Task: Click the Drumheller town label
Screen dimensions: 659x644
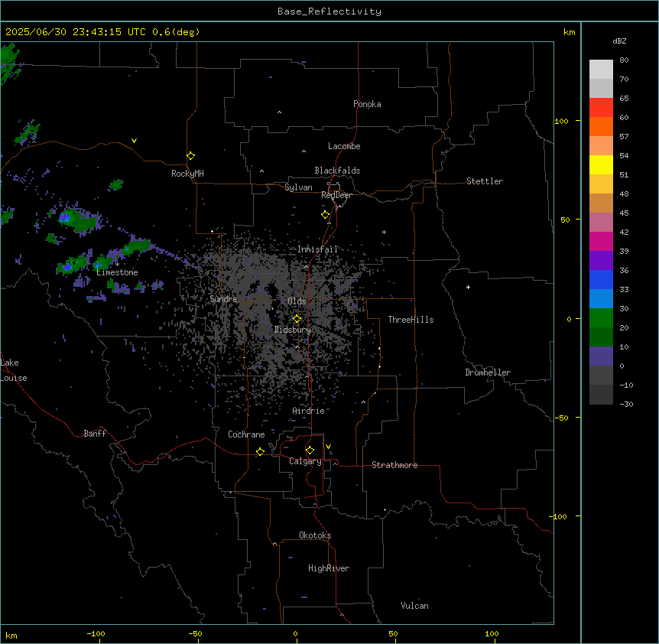Action: click(488, 372)
